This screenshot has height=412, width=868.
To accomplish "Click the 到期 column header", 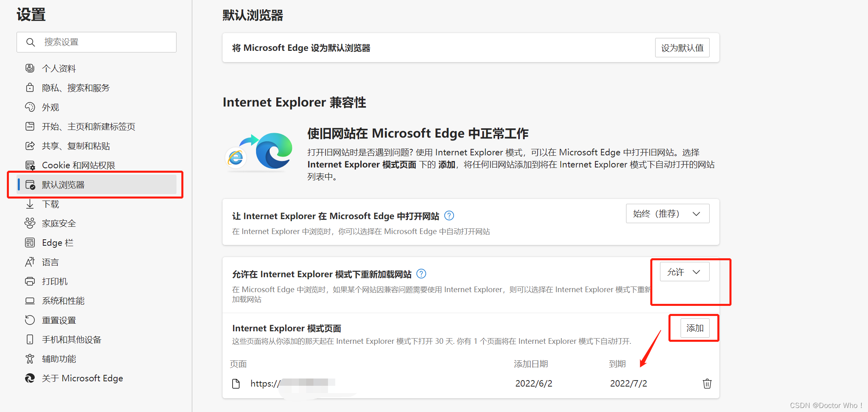I will 617,364.
